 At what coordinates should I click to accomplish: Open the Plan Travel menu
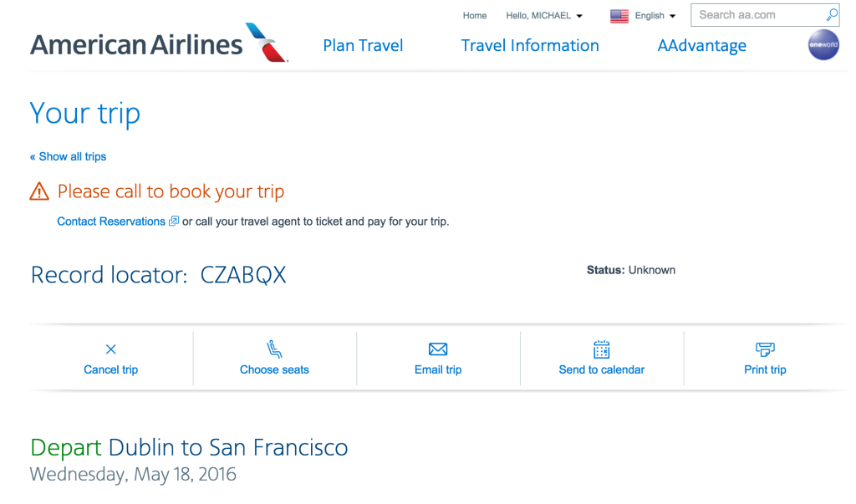click(x=363, y=45)
